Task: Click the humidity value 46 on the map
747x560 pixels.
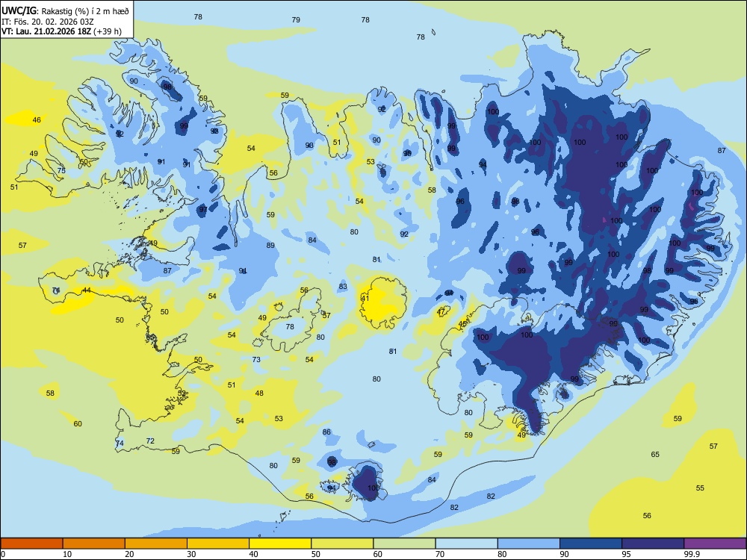Action: click(37, 120)
